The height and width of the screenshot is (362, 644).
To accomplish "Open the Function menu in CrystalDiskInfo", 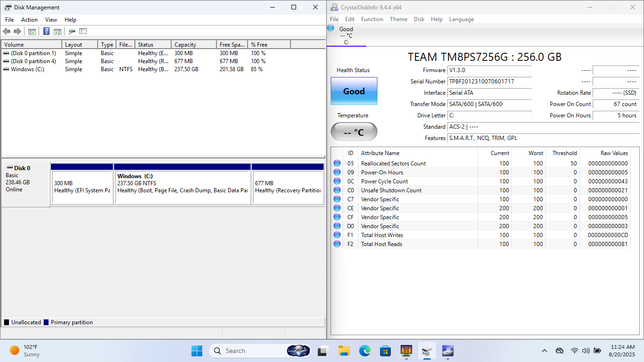I will [372, 19].
